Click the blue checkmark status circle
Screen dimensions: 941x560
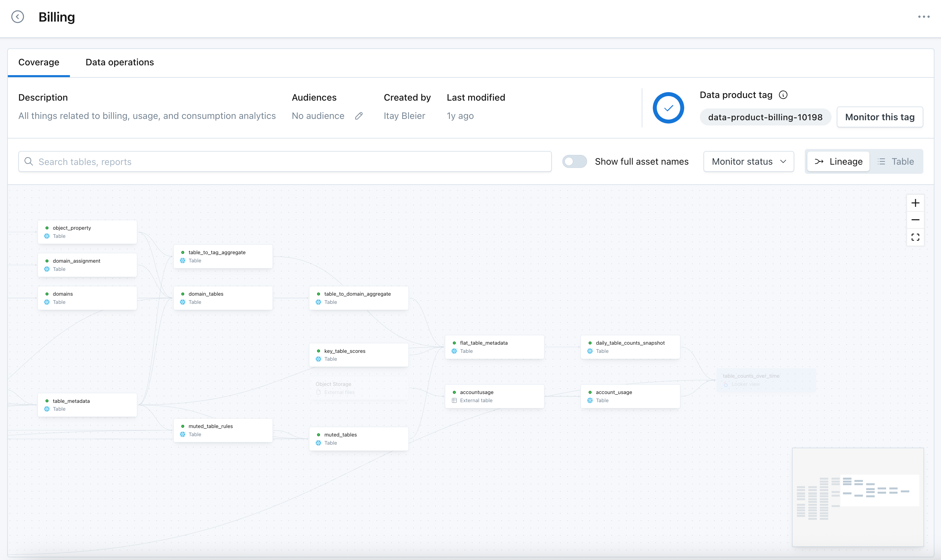[668, 108]
